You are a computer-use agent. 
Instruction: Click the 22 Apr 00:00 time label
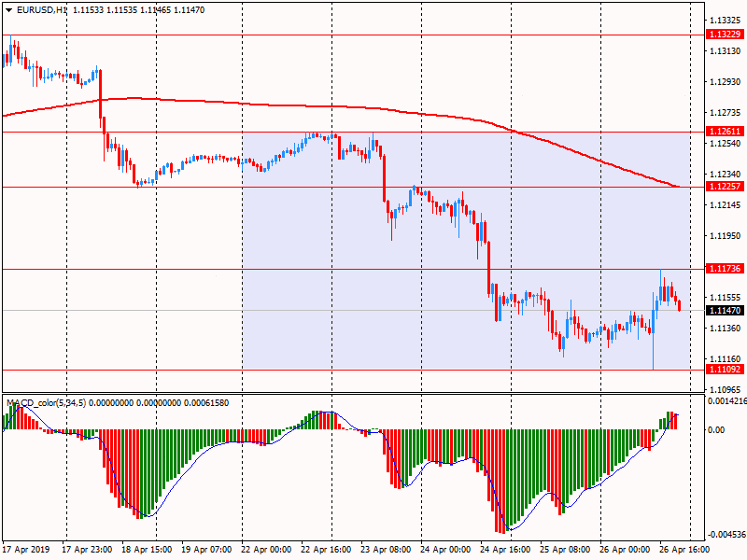point(266,550)
